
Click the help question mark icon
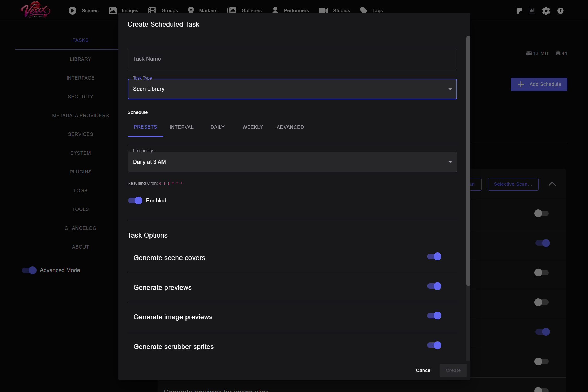pyautogui.click(x=560, y=11)
